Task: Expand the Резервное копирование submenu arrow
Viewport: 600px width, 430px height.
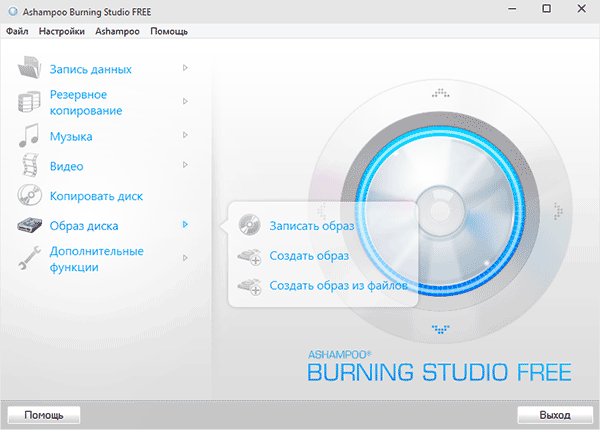Action: tap(185, 101)
